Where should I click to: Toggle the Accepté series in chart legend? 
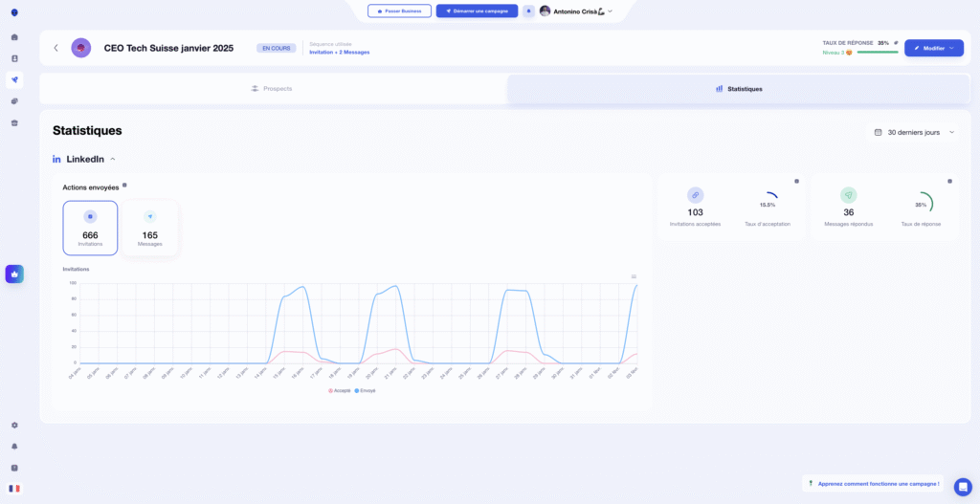point(340,390)
